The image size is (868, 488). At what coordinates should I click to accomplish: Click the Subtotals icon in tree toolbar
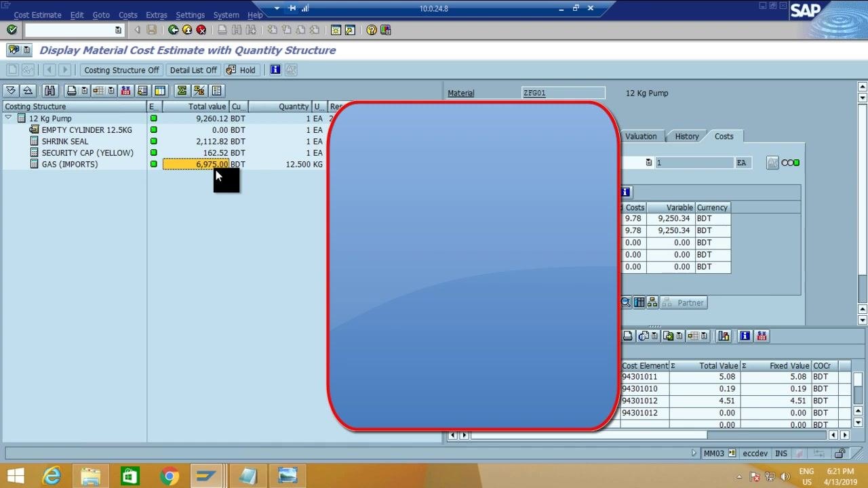[199, 91]
